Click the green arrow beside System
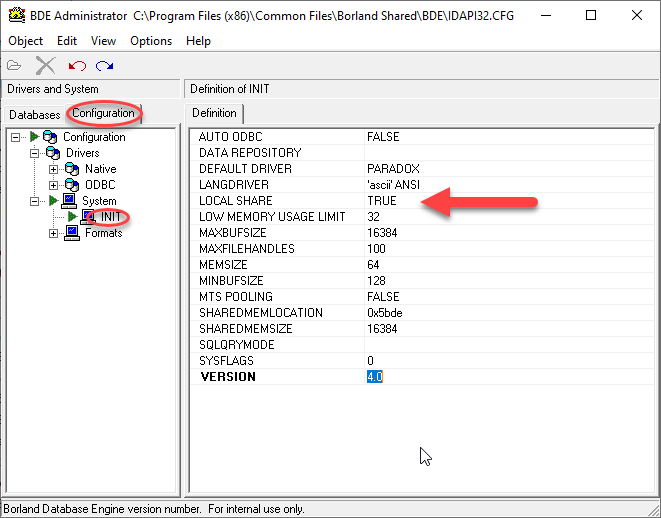The image size is (661, 518). [54, 201]
